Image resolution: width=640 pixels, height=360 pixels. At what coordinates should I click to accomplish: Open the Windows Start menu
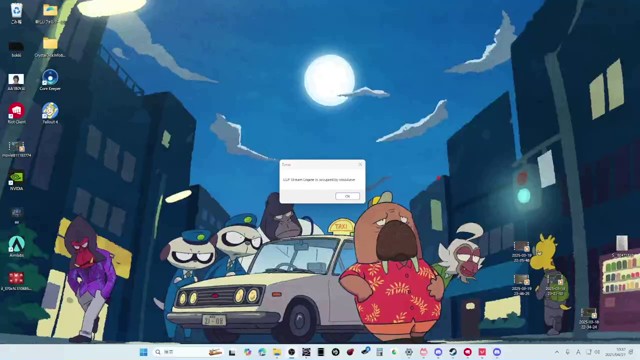[143, 352]
